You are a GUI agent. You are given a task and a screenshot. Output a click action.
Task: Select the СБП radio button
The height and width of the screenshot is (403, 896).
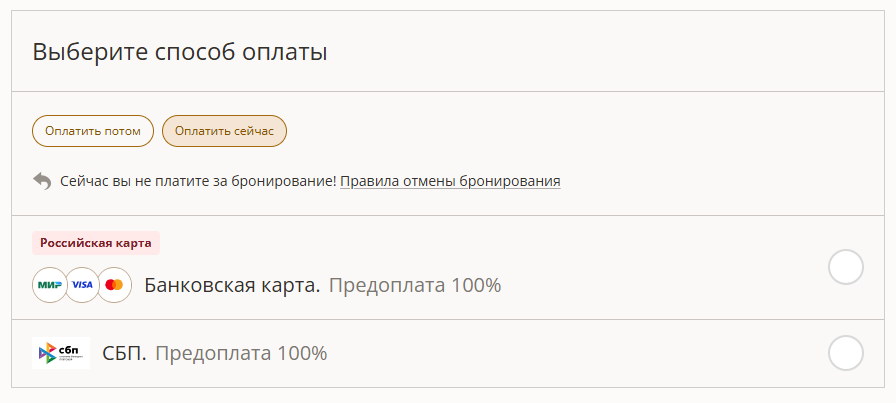(846, 353)
